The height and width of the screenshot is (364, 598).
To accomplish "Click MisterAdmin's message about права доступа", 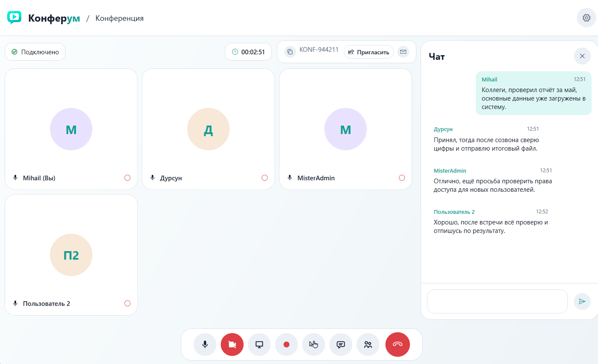I will click(493, 185).
